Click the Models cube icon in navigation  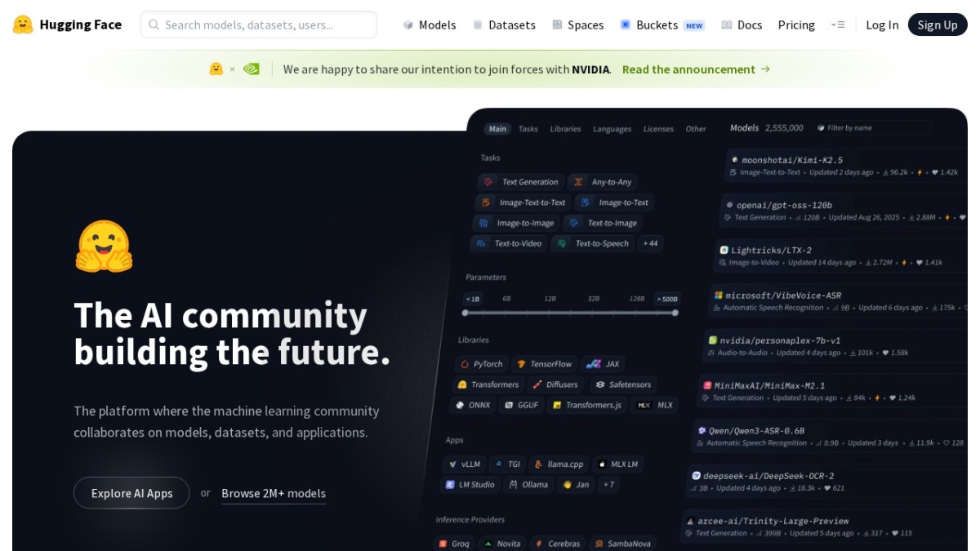pyautogui.click(x=408, y=24)
